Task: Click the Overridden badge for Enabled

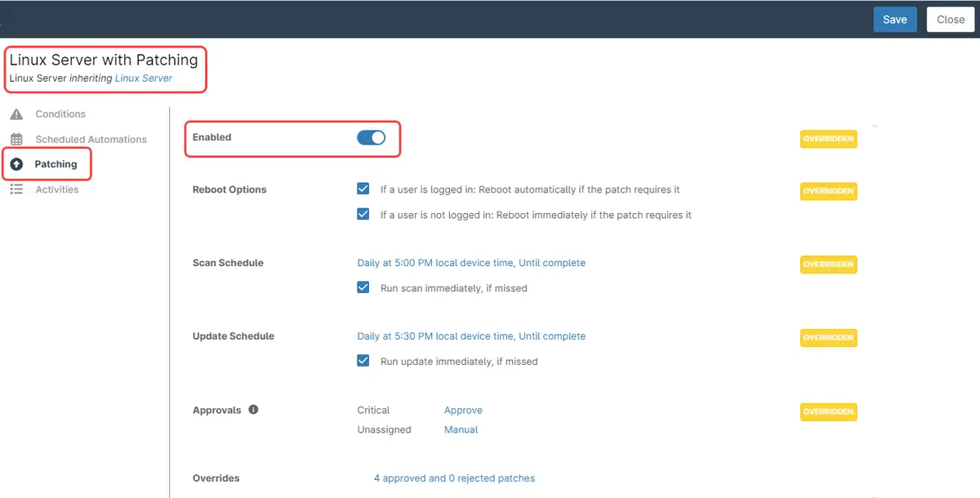Action: click(x=829, y=139)
